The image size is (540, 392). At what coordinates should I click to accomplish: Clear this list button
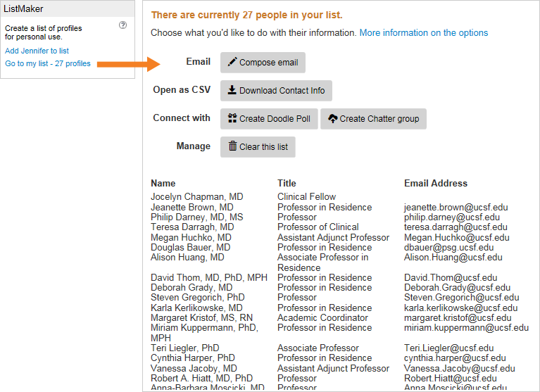point(258,147)
